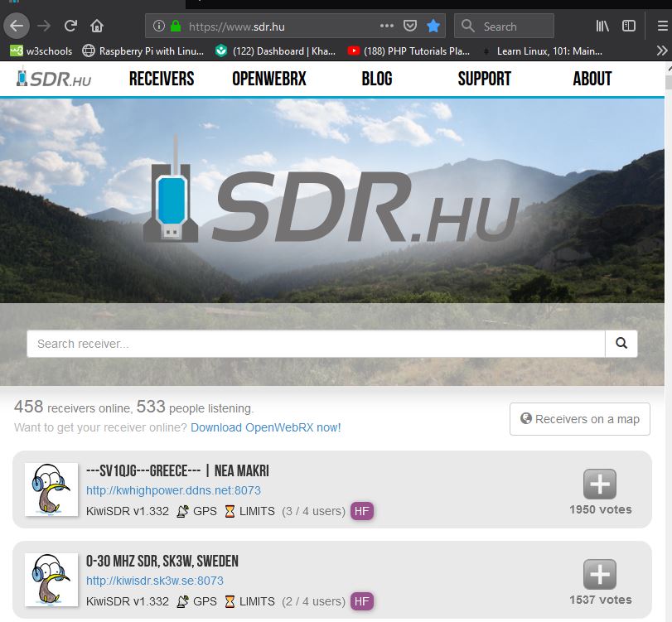
Task: Focus the browser Search box
Action: (504, 27)
